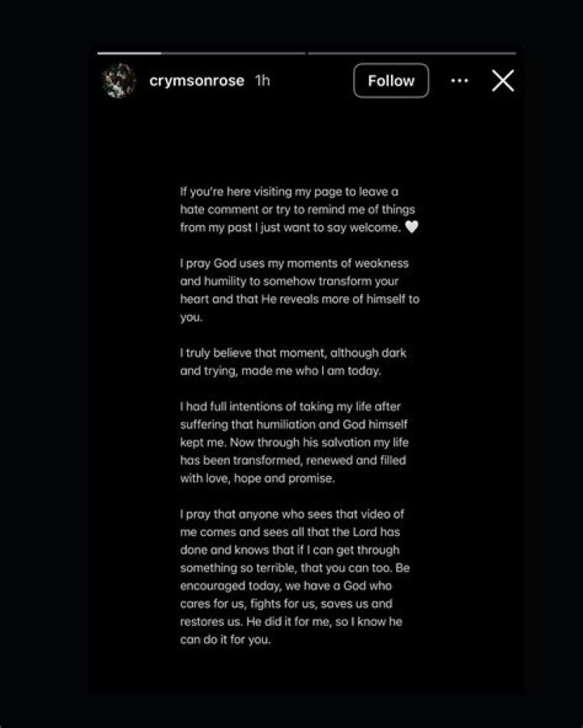Open the crymsonrose profile picture
Screen dimensions: 583x728
tap(117, 81)
